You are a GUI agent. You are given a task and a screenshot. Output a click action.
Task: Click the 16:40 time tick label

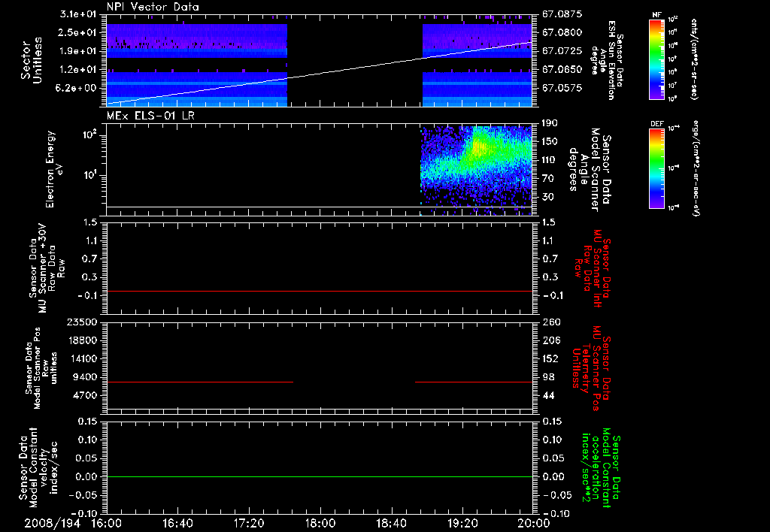(x=177, y=524)
